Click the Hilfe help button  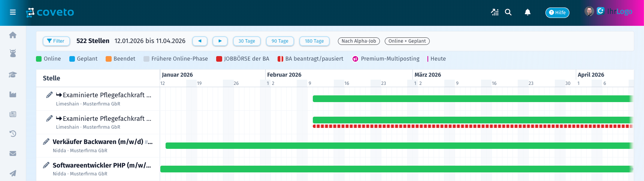(x=557, y=13)
